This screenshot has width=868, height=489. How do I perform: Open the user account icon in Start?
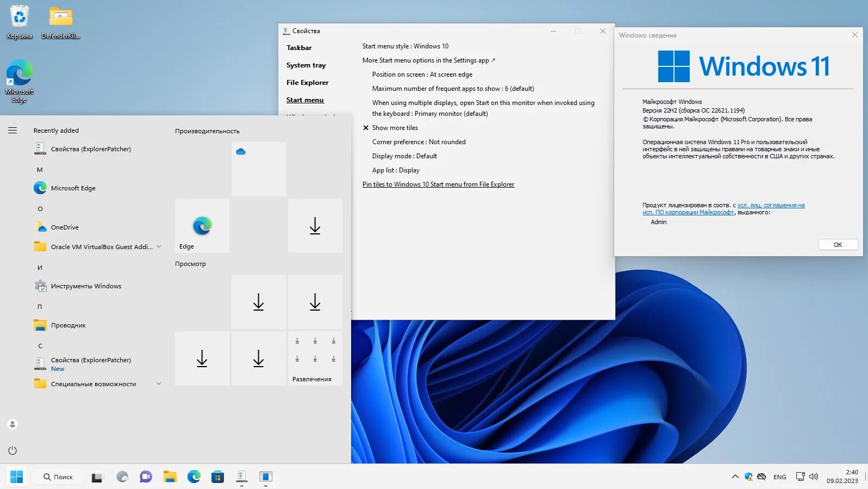coord(13,424)
